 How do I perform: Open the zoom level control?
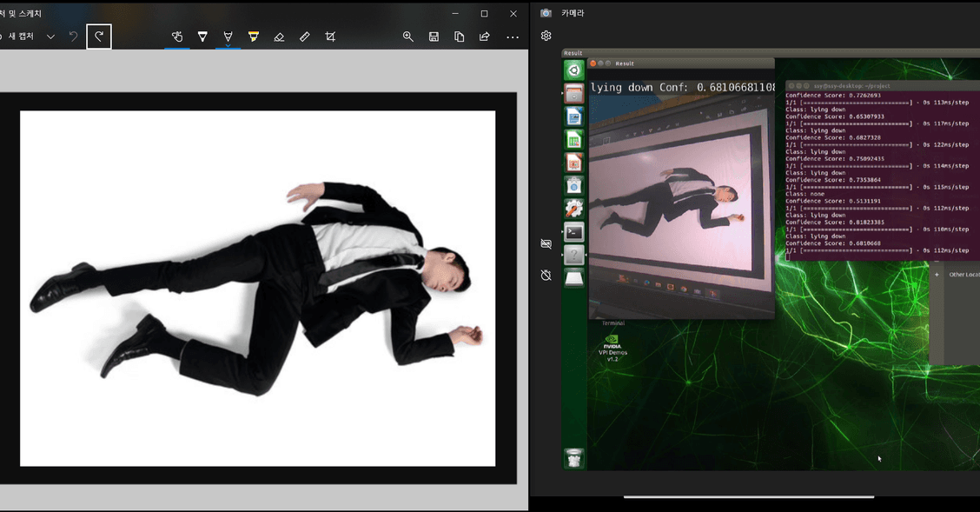tap(407, 37)
